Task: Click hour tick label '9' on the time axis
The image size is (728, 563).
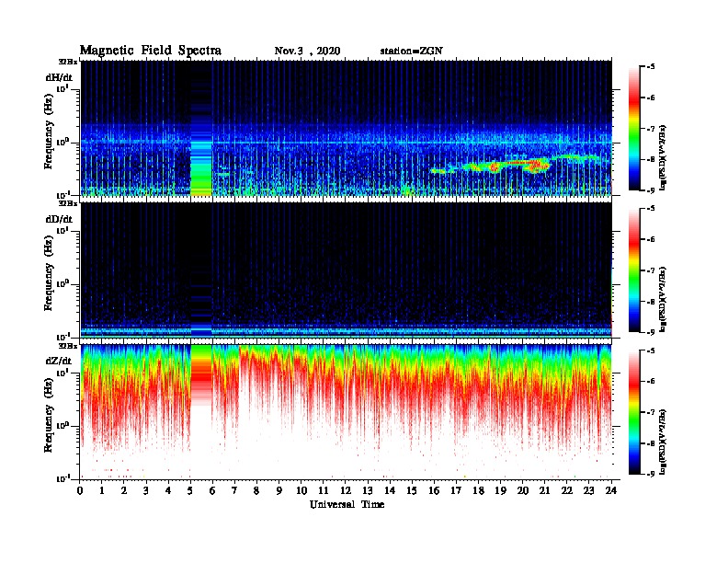Action: [x=279, y=490]
